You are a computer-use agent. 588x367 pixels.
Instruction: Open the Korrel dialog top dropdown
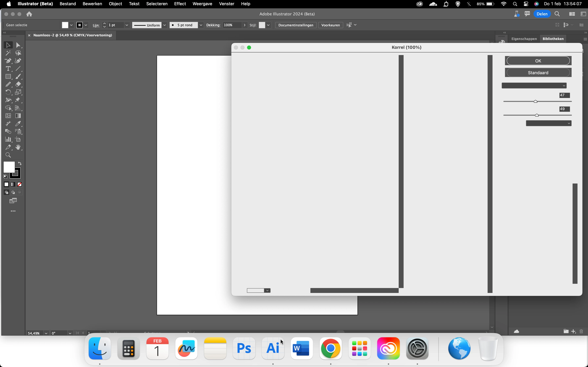tap(534, 86)
